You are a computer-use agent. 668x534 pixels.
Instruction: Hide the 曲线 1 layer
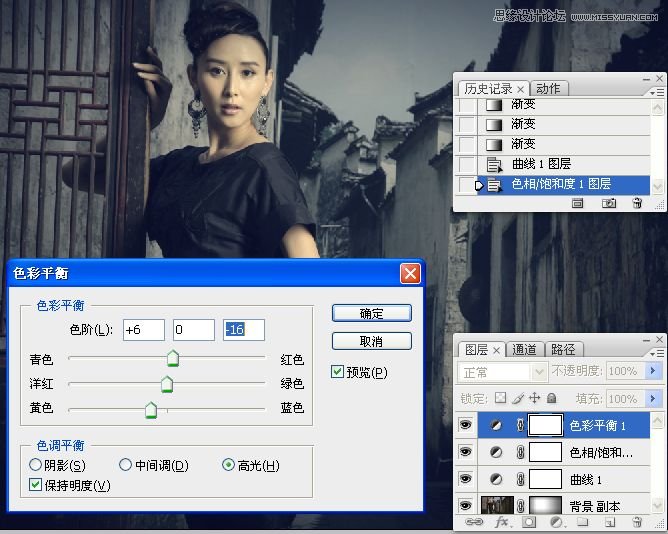(x=466, y=479)
